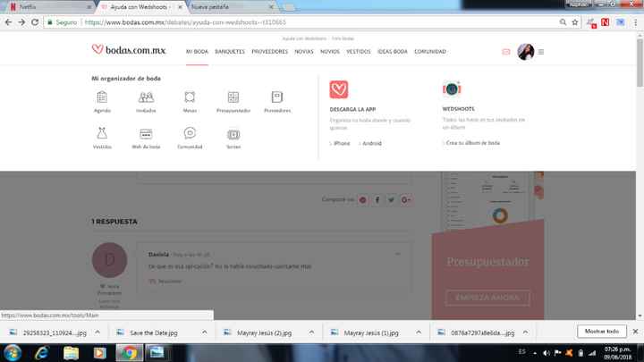Click the volume speaker tray icon

pyautogui.click(x=547, y=353)
